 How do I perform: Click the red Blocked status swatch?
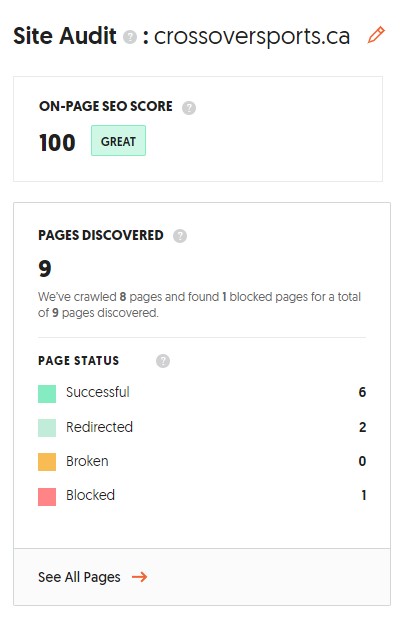(x=47, y=497)
